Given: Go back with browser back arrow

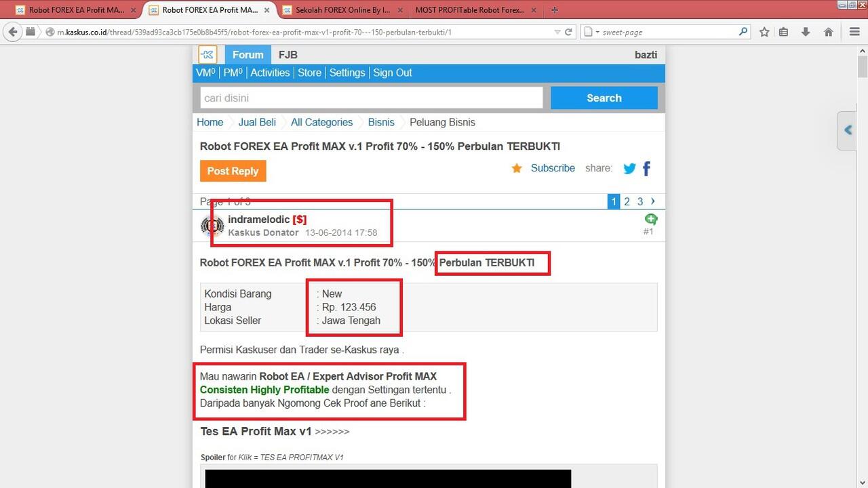Looking at the screenshot, I should tap(13, 32).
